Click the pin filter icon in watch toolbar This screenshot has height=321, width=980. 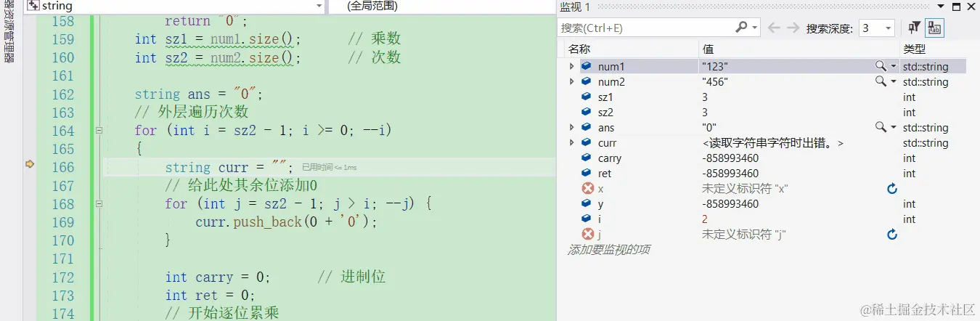pyautogui.click(x=915, y=28)
